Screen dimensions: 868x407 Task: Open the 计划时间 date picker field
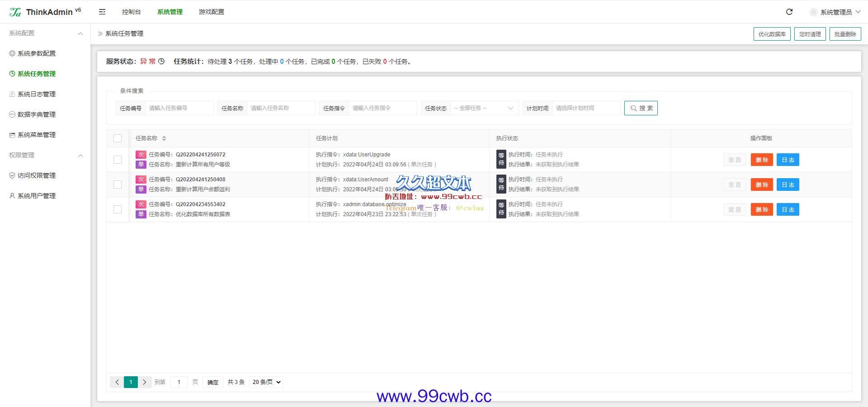[586, 108]
